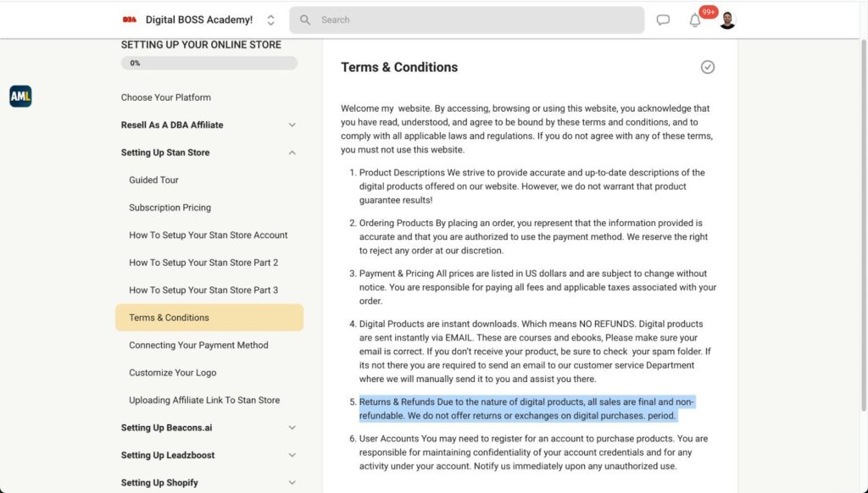This screenshot has height=493, width=868.
Task: Open the user profile avatar
Action: click(x=727, y=20)
